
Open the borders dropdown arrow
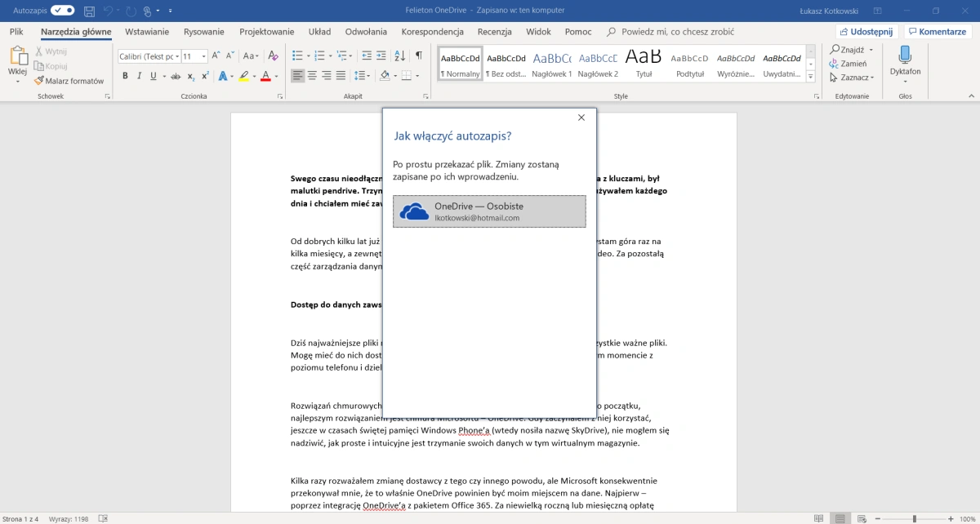417,77
